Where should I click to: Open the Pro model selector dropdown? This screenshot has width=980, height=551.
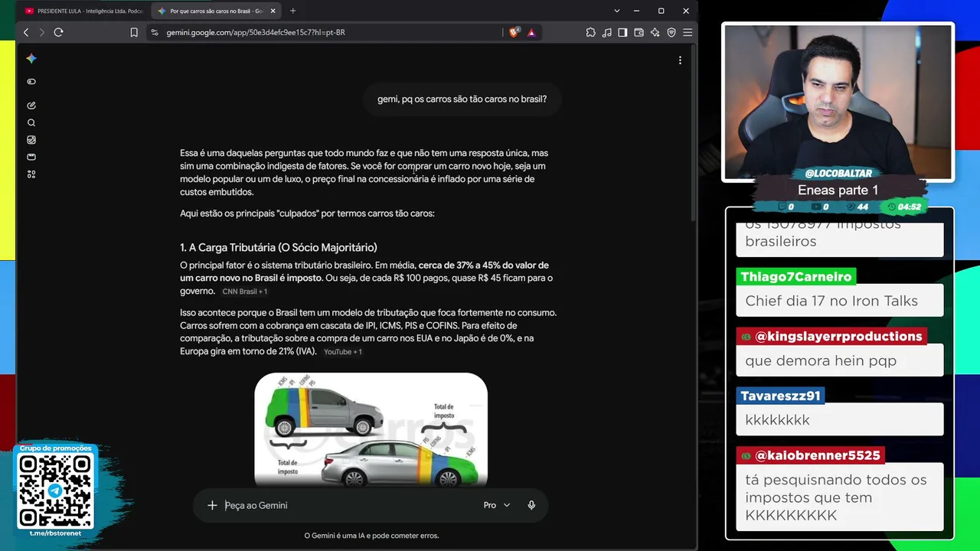pos(496,505)
